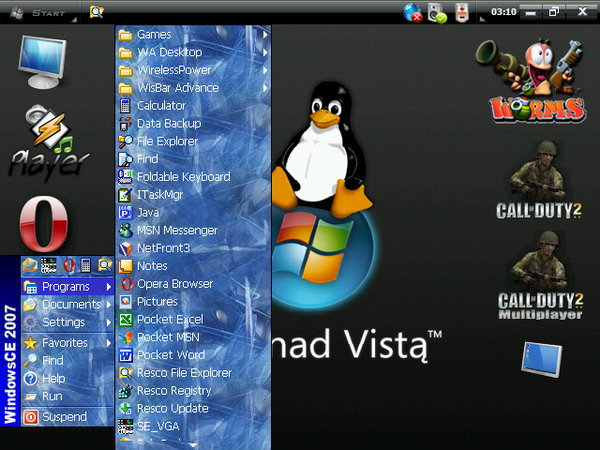Launch NetFront3 browser
Screen dimensions: 600x450
point(193,248)
